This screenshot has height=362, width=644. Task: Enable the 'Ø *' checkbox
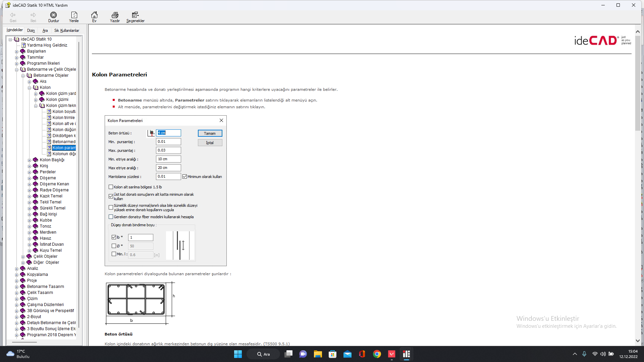click(x=114, y=246)
